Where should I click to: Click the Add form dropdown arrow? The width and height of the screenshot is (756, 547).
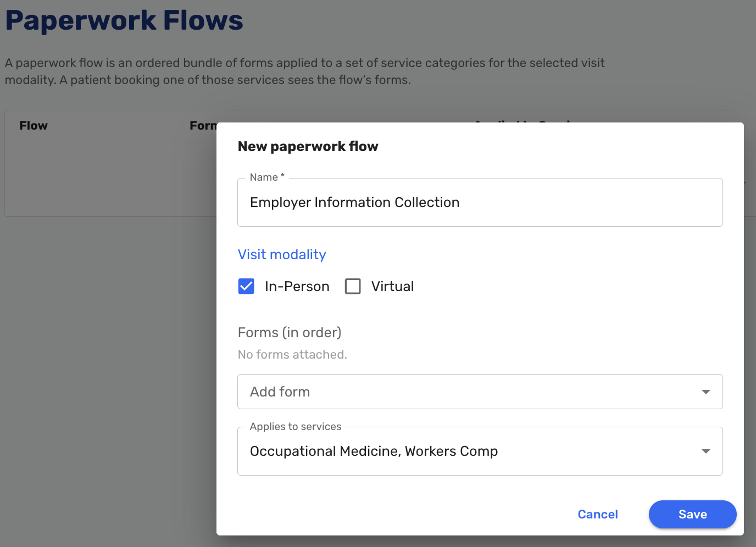[x=706, y=392]
